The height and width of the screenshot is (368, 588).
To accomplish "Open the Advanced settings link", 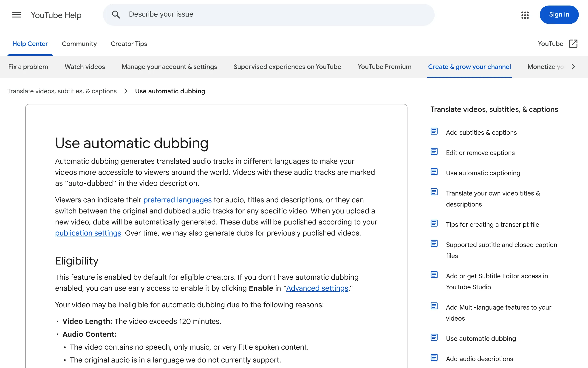I will 317,288.
